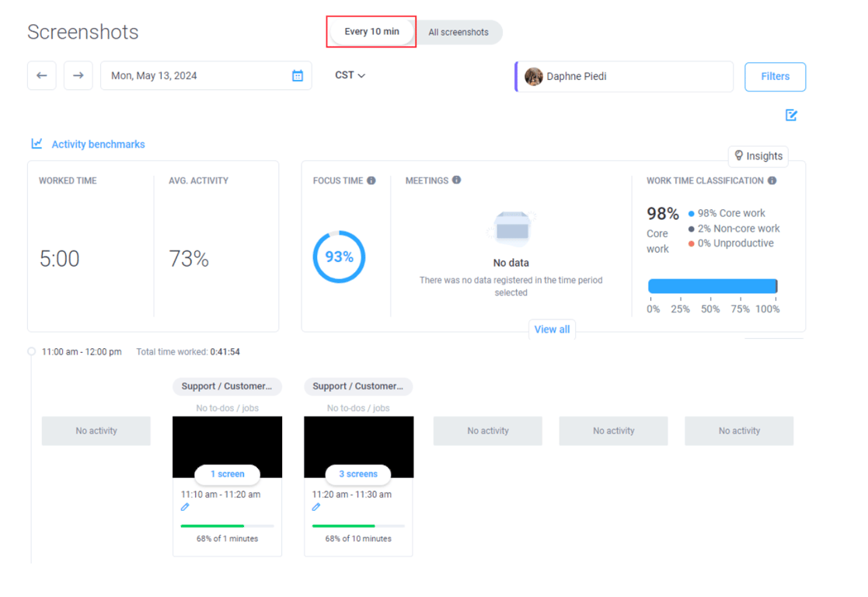Click the No activity slot right of 11:20 am card
Screen dimensions: 868x597
488,431
